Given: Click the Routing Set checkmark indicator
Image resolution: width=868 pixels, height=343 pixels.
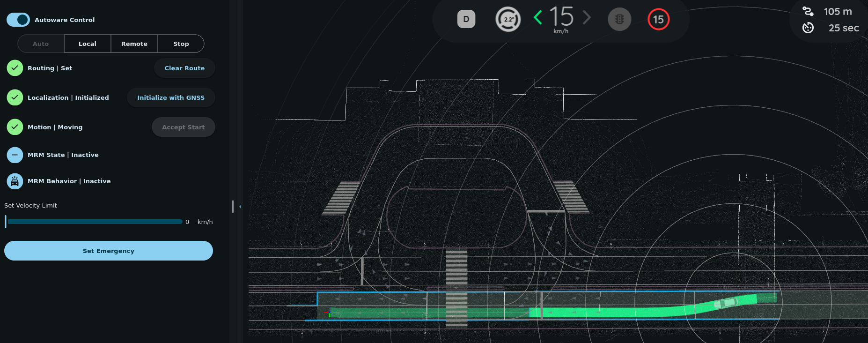Looking at the screenshot, I should [15, 68].
